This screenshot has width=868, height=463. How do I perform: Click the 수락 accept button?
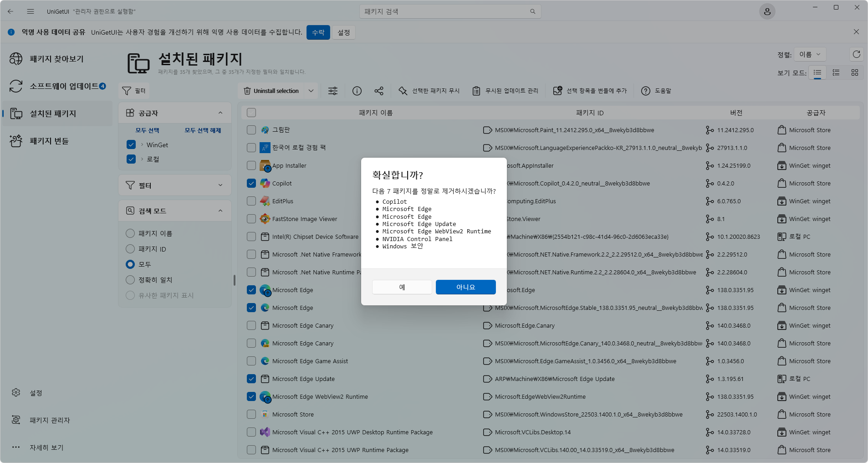pyautogui.click(x=318, y=32)
